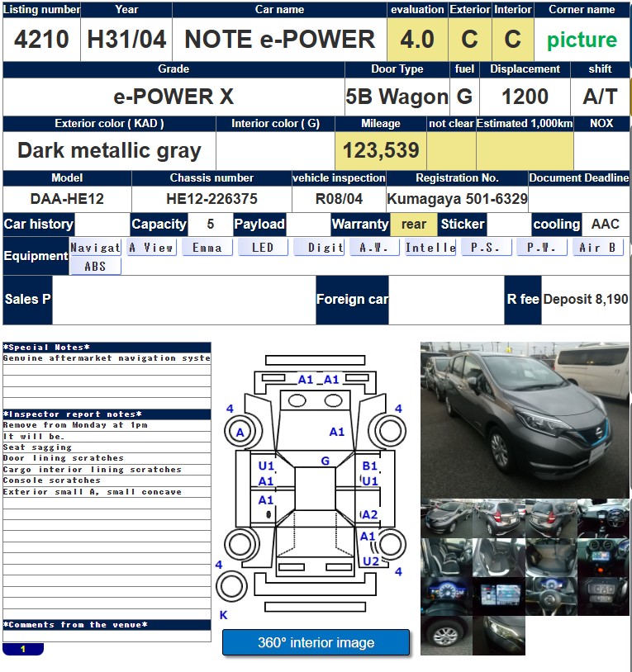Select listing number 4210

click(41, 40)
